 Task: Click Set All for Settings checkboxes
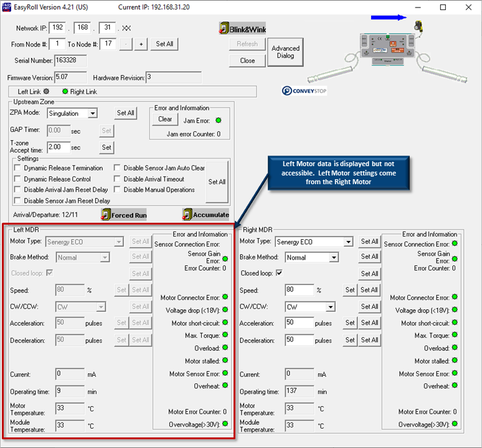tap(217, 182)
